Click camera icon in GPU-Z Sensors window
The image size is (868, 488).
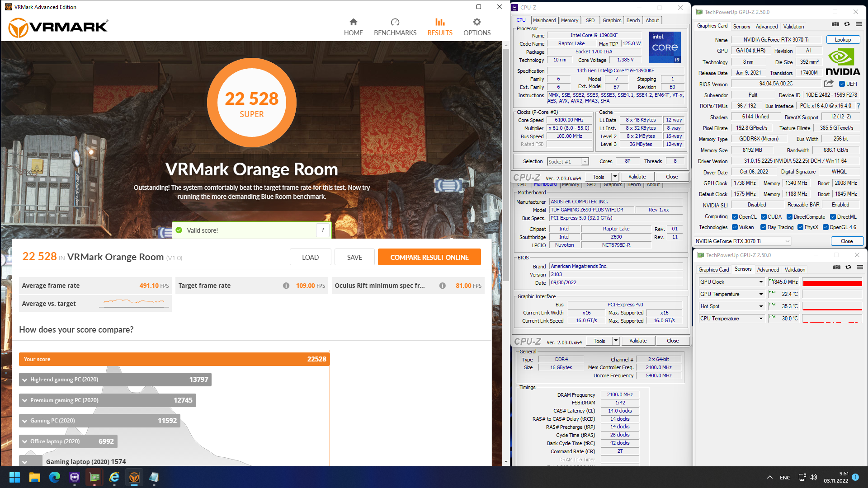click(837, 267)
